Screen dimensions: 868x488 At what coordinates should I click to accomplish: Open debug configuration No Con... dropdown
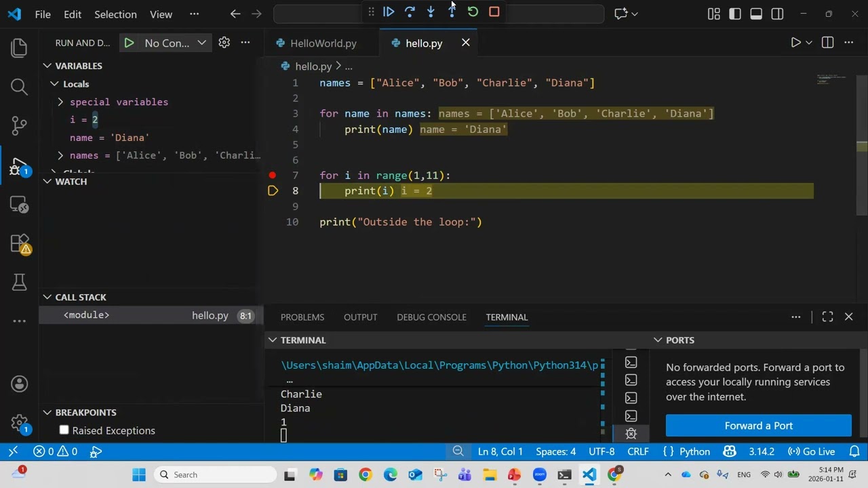pyautogui.click(x=175, y=43)
